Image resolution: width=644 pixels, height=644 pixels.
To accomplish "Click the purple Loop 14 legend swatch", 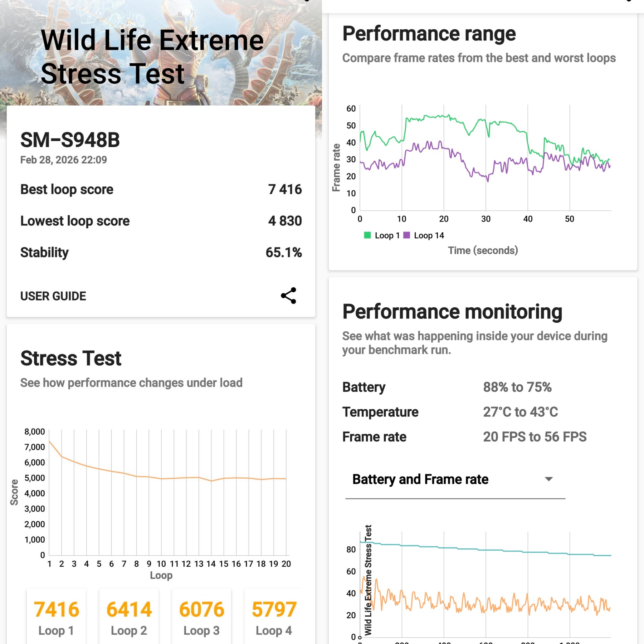I will point(406,235).
